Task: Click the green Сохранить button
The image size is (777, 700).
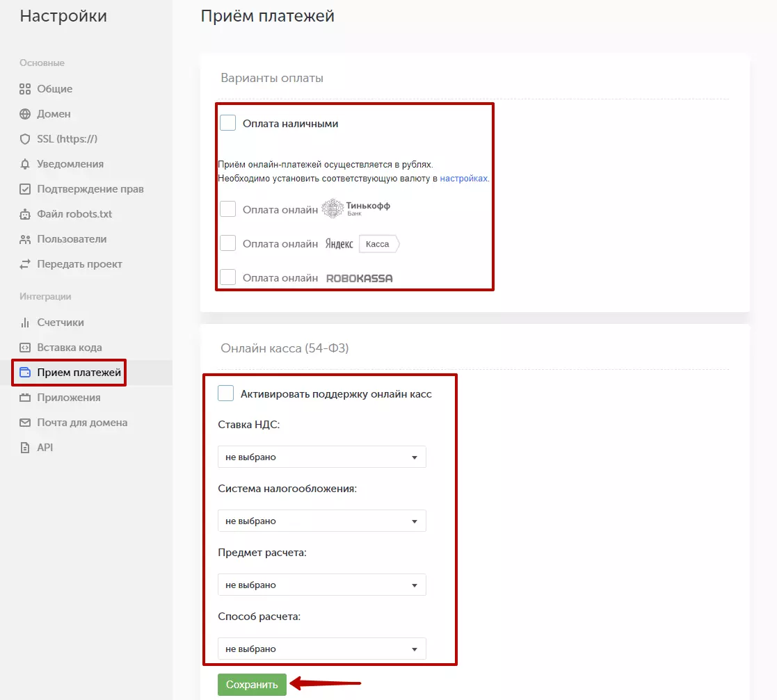Action: pyautogui.click(x=253, y=685)
